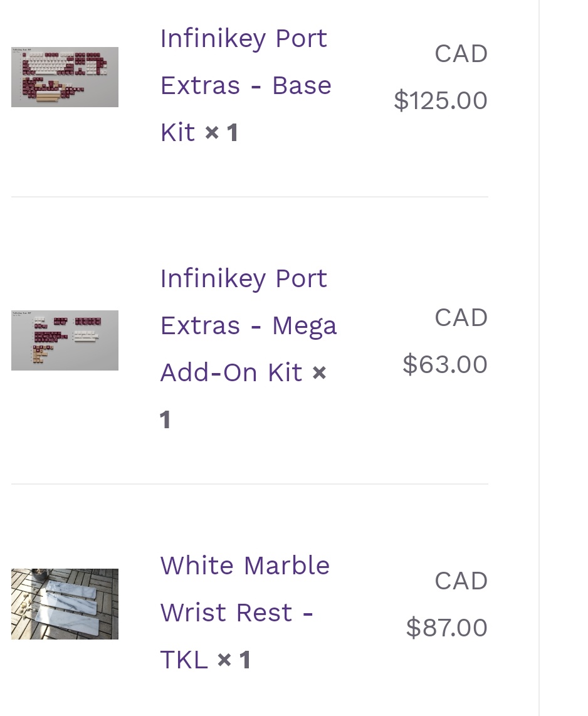Click the CAD label above $63.00

(461, 317)
